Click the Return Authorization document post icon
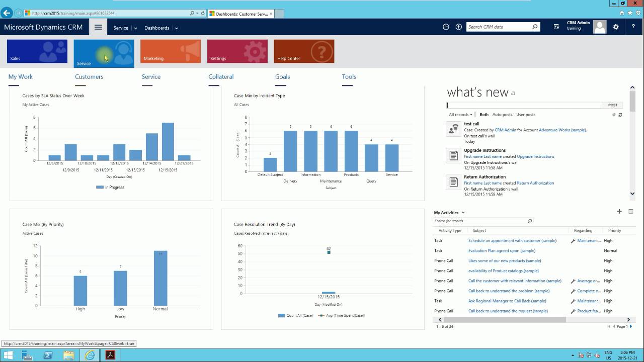 [453, 182]
